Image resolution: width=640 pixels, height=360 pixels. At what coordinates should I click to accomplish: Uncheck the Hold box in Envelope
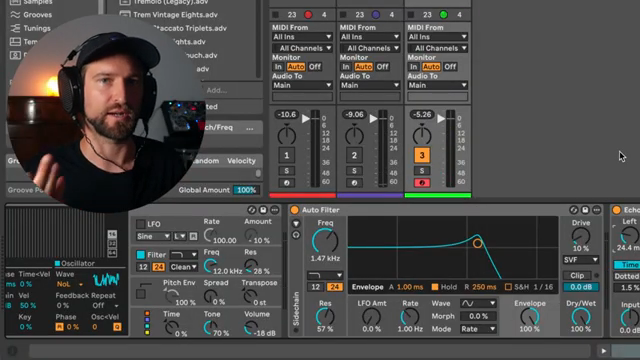(x=435, y=287)
